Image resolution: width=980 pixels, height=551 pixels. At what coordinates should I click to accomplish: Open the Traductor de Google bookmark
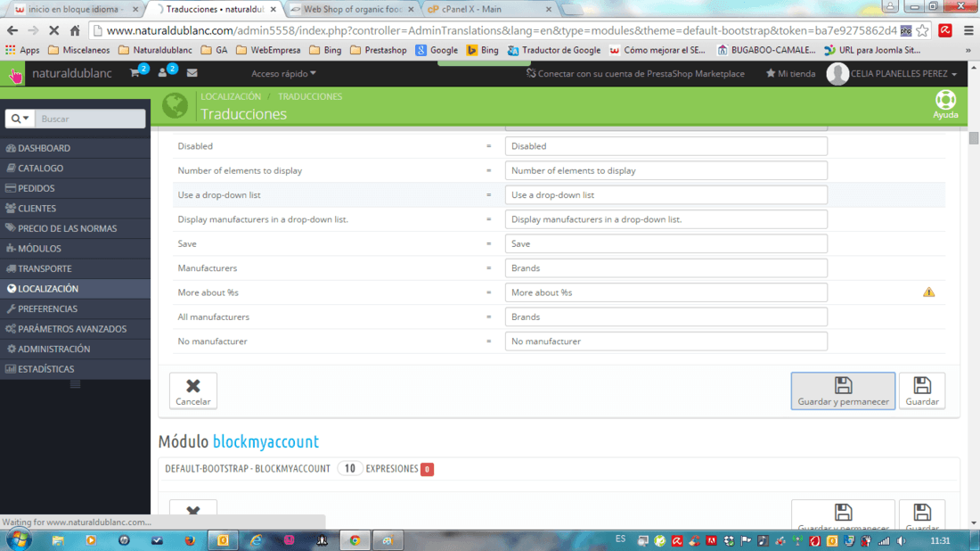click(x=554, y=50)
